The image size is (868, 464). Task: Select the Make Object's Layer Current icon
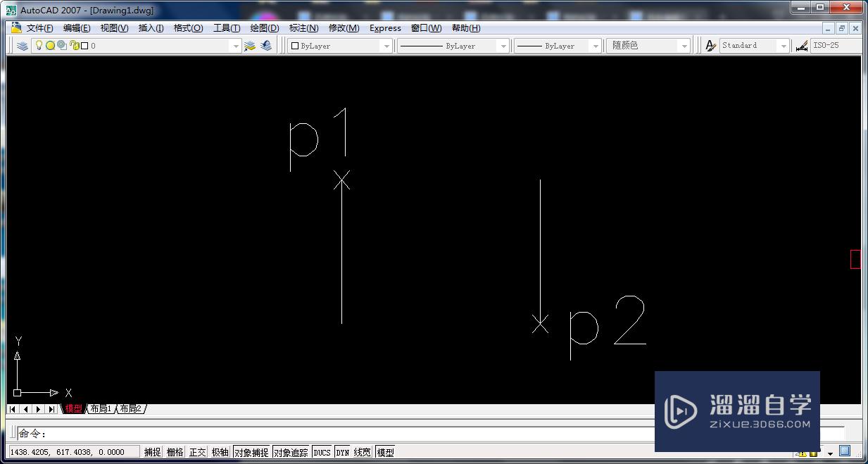(x=249, y=45)
